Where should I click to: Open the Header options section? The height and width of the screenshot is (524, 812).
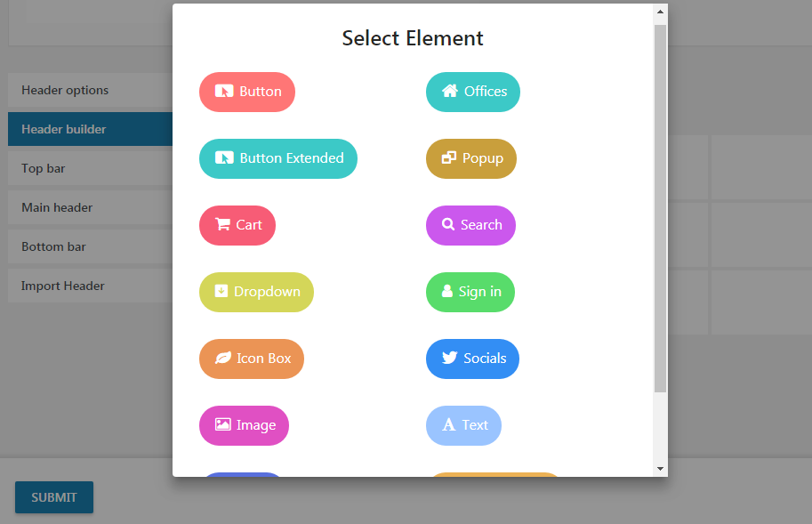click(x=65, y=90)
